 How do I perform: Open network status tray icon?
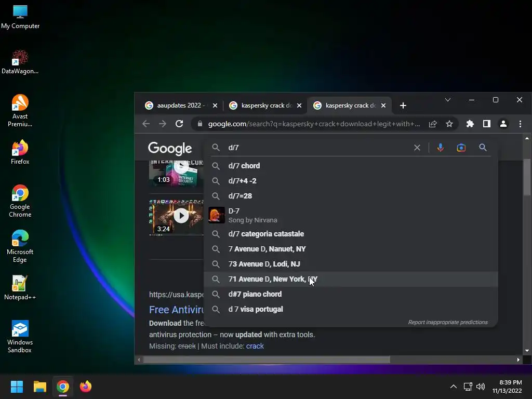point(468,387)
